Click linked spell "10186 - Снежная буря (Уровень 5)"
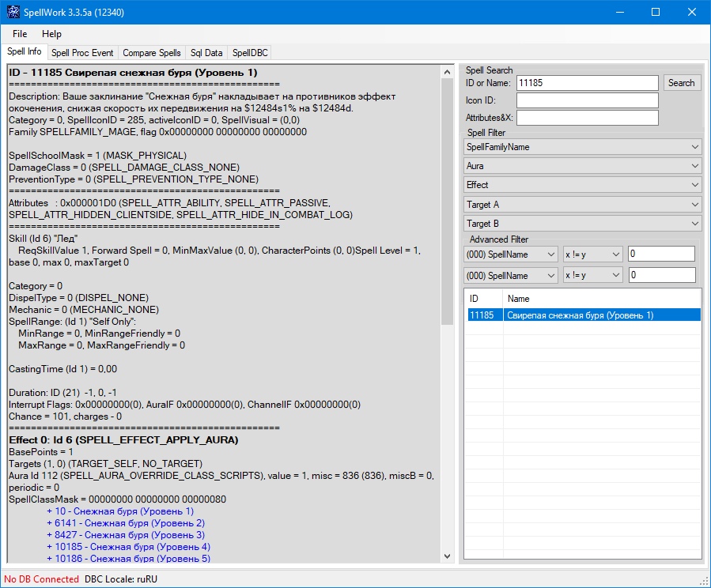Viewport: 711px width, 588px height. tap(128, 558)
